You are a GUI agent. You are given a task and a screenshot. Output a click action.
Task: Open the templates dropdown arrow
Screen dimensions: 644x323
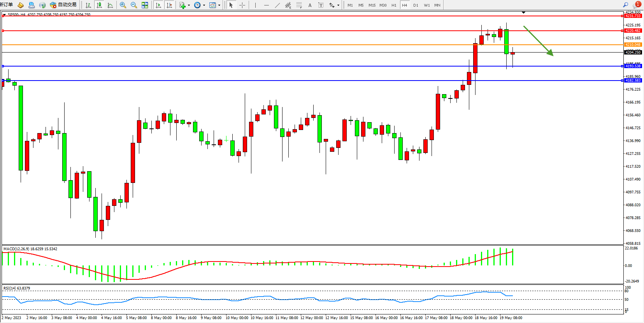pos(219,5)
